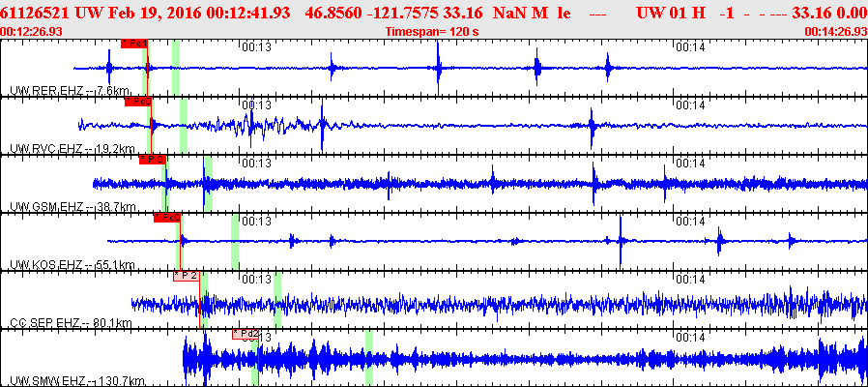Viewport: 868px width, 387px height.
Task: Select the Pc0 pick flag on RVC trace
Action: coord(138,102)
